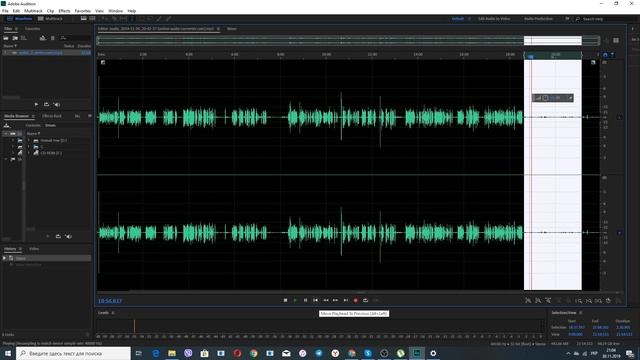Close the open audio file tab

point(218,29)
